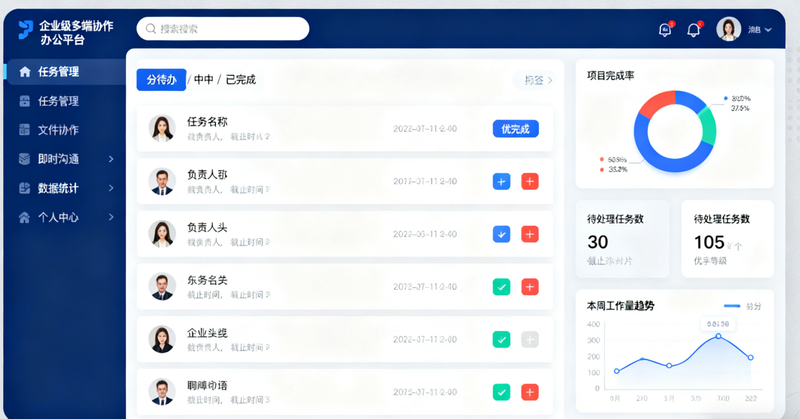Toggle green check on bottom task row
The image size is (800, 419).
[x=502, y=392]
